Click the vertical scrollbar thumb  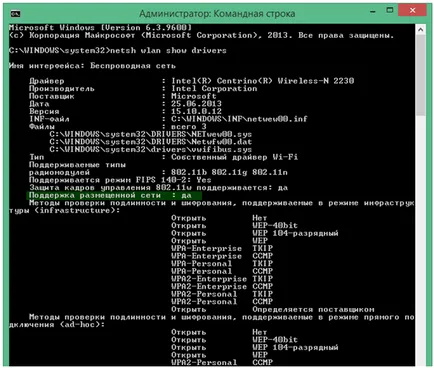click(421, 75)
